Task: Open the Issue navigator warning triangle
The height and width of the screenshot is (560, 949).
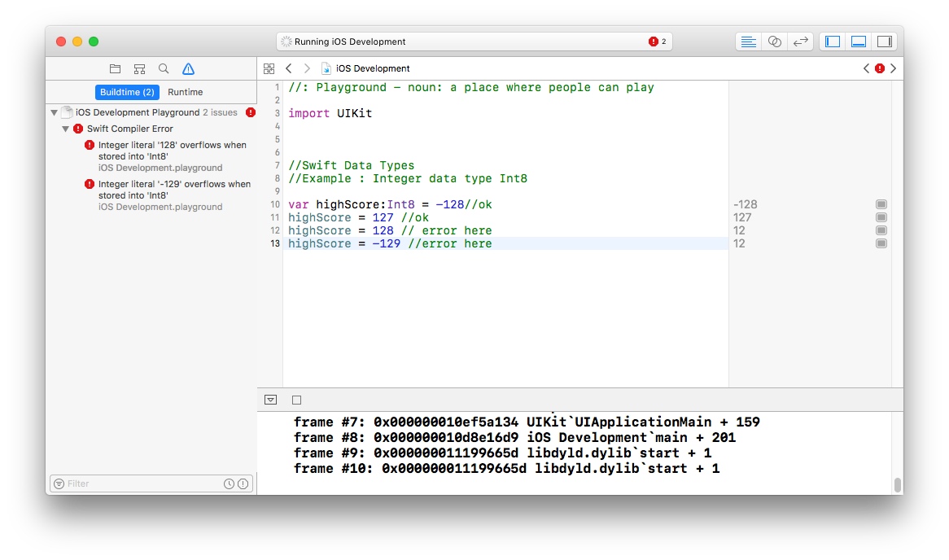Action: 188,68
